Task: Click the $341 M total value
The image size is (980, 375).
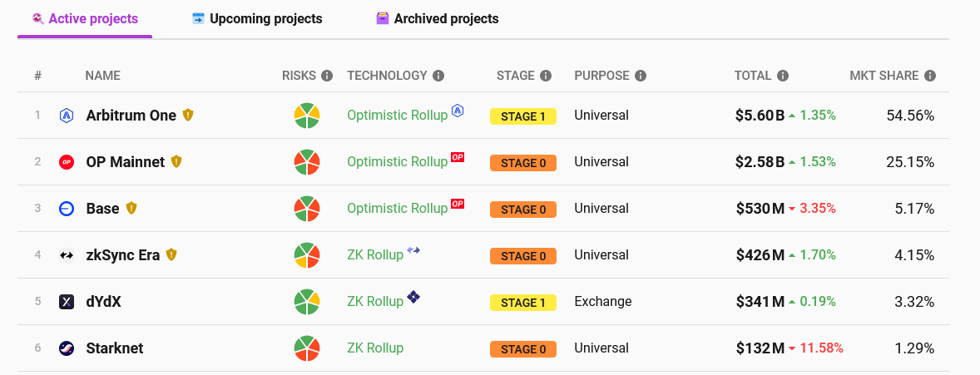Action: (760, 302)
